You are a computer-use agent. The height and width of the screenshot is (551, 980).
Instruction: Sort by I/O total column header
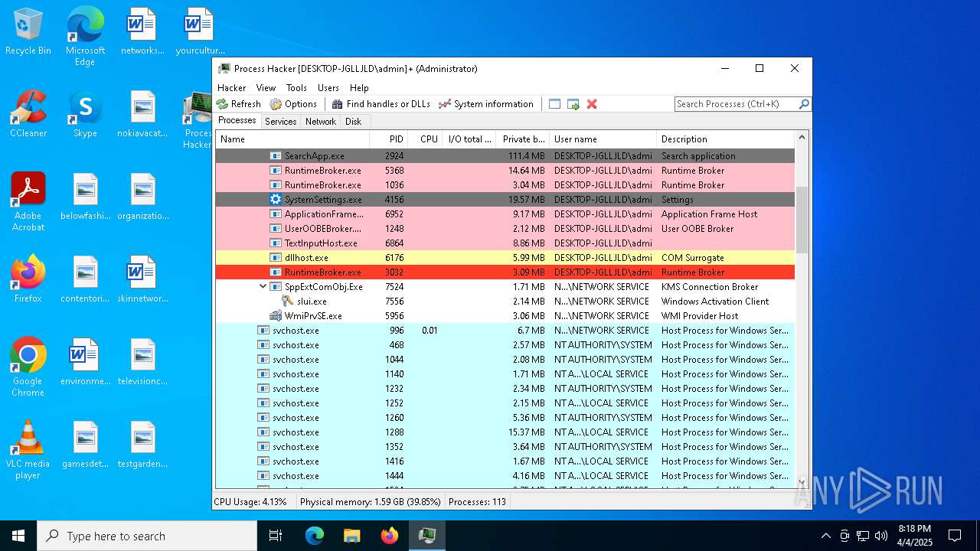[x=469, y=139]
